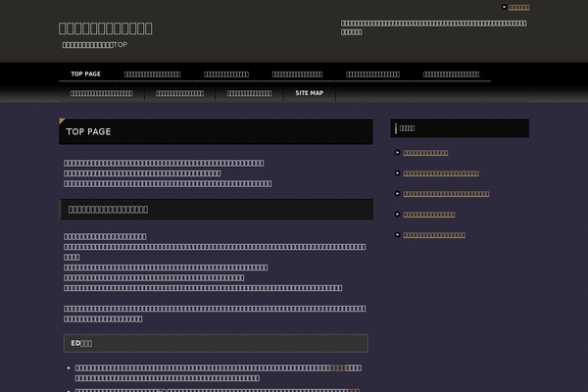Viewport: 588px width, 392px height.
Task: Click the subheading box starting with ED
Action: [x=216, y=343]
